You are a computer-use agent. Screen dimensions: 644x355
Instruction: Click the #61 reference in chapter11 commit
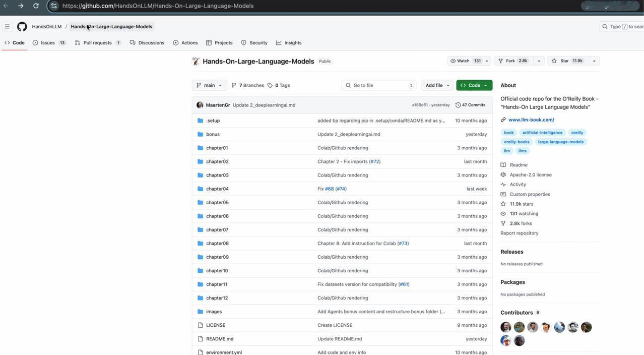[404, 284]
